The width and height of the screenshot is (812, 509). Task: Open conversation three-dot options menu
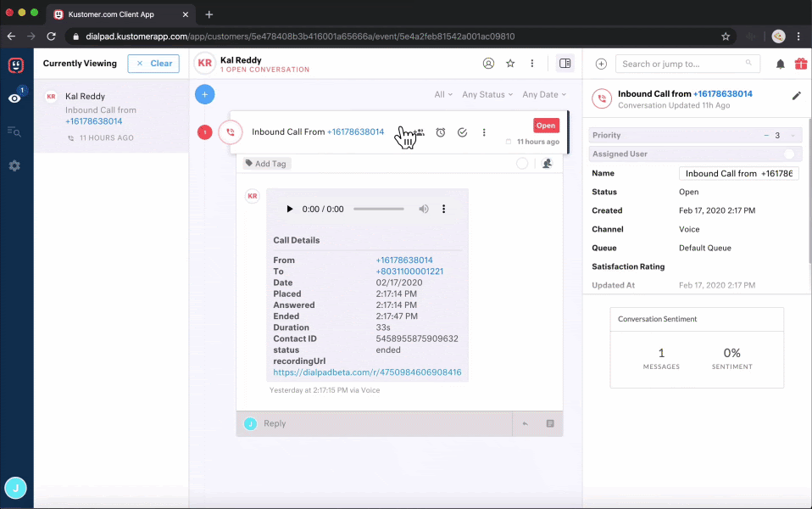coord(484,132)
